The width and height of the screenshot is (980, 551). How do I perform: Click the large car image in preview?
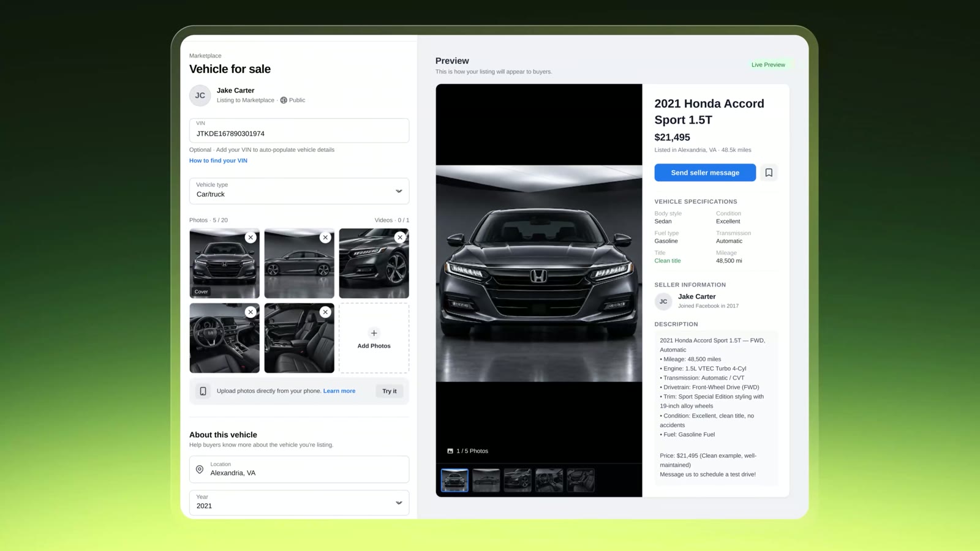click(x=539, y=273)
